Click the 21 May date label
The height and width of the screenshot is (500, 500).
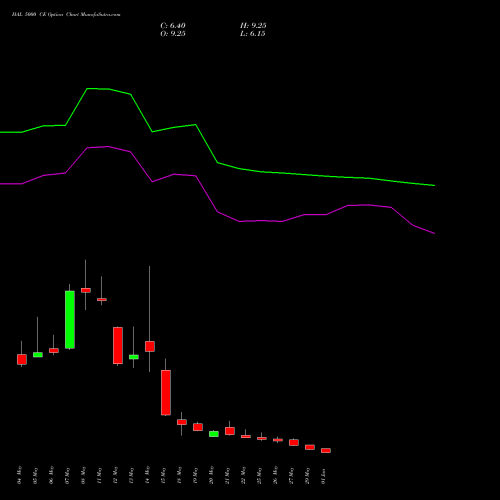click(227, 475)
